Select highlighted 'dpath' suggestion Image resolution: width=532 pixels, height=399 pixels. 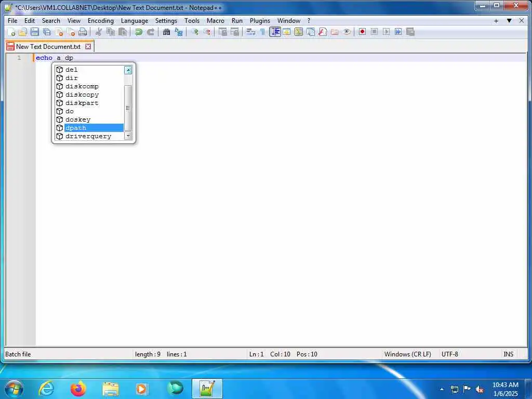point(89,128)
